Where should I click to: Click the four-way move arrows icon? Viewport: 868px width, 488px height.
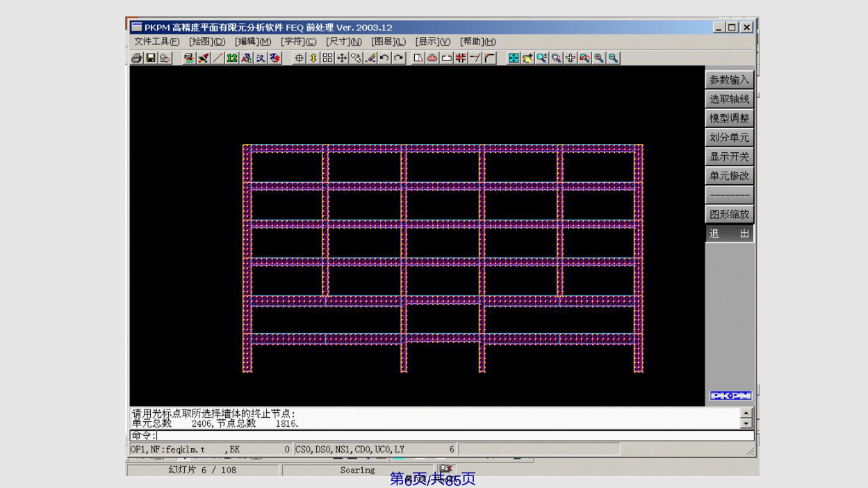point(342,58)
